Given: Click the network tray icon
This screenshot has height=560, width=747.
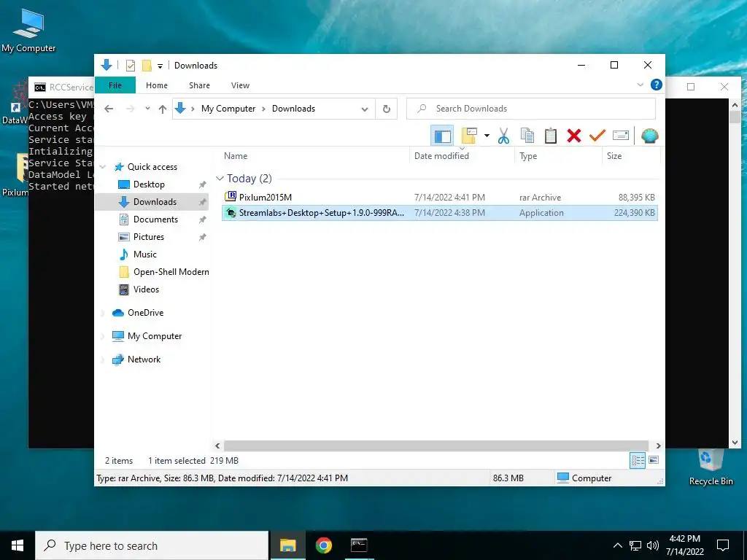Looking at the screenshot, I should point(635,545).
